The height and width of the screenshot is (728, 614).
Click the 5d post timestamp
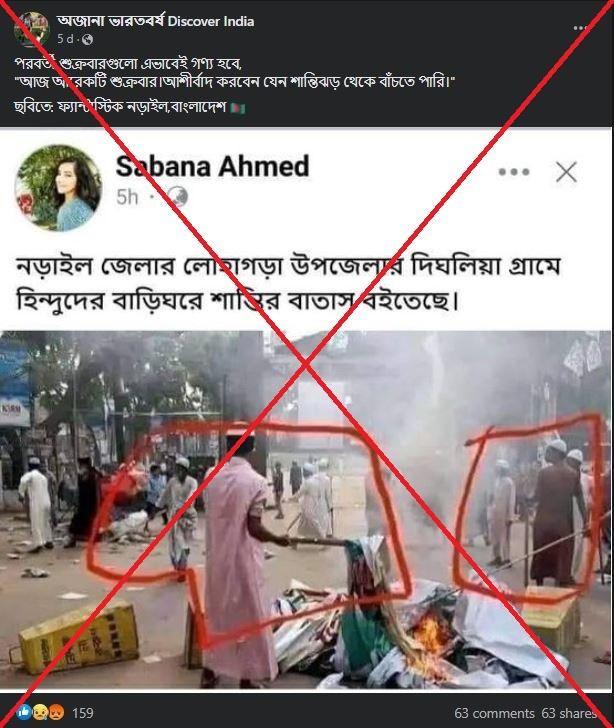tap(65, 39)
